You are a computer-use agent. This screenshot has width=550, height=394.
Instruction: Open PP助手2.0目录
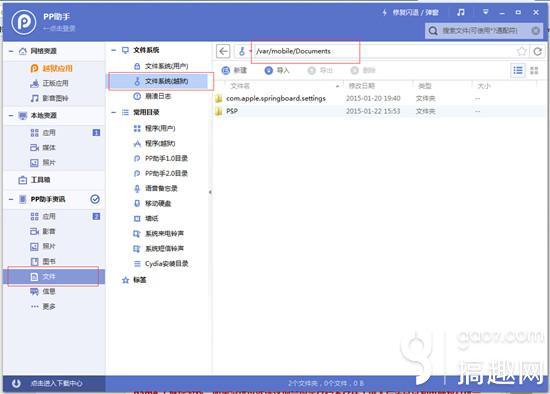point(161,173)
